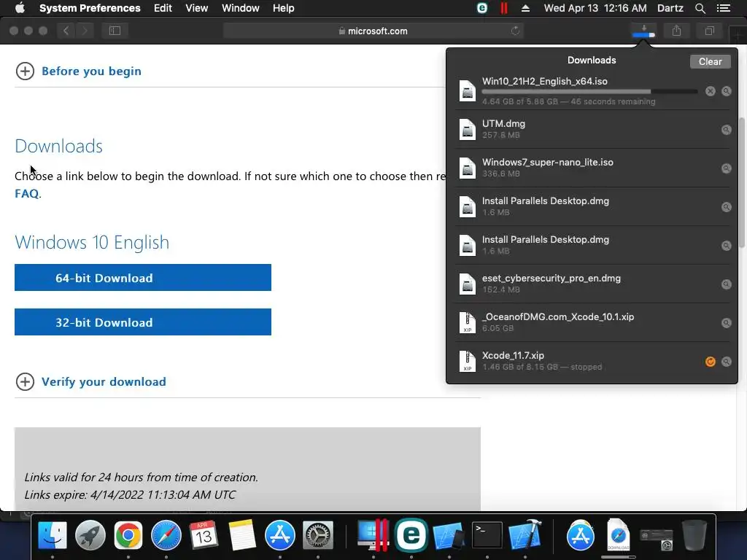Open the Safari Downloads toolbar button
This screenshot has width=747, height=560.
pos(643,31)
